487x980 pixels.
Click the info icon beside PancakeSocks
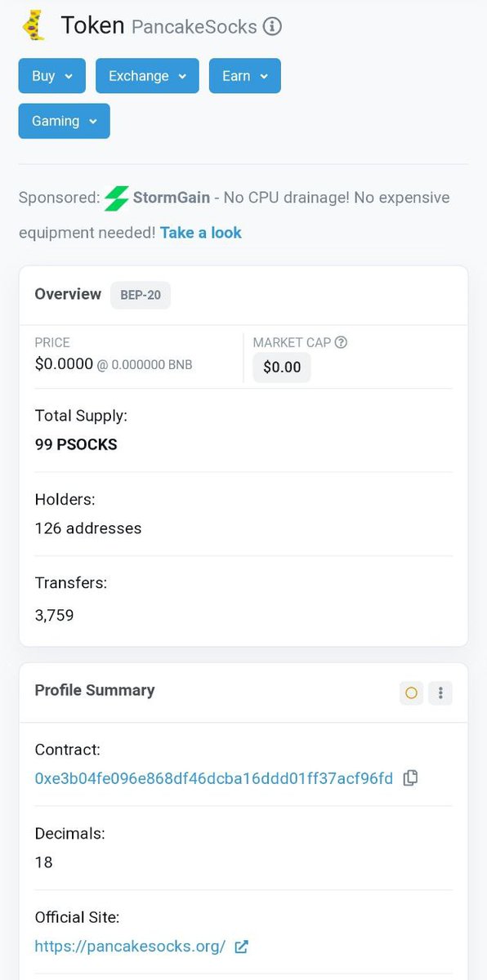[x=272, y=27]
